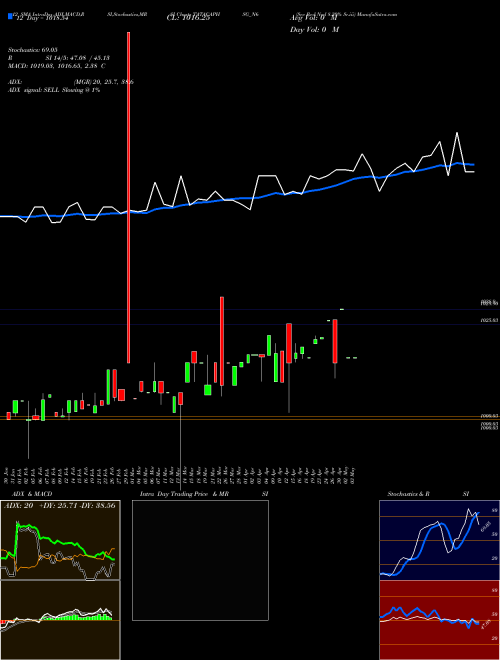
Task: Open the red RSI chart thumbnail
Action: click(x=439, y=620)
